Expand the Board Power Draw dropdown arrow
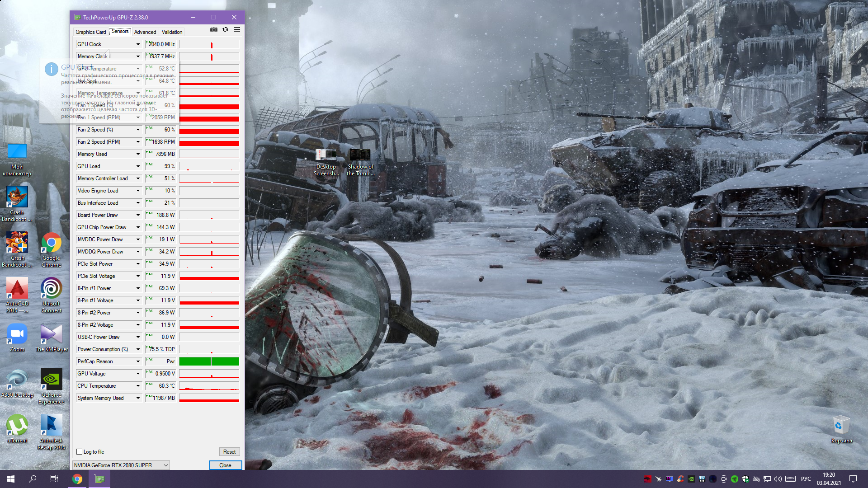The width and height of the screenshot is (868, 488). [138, 215]
